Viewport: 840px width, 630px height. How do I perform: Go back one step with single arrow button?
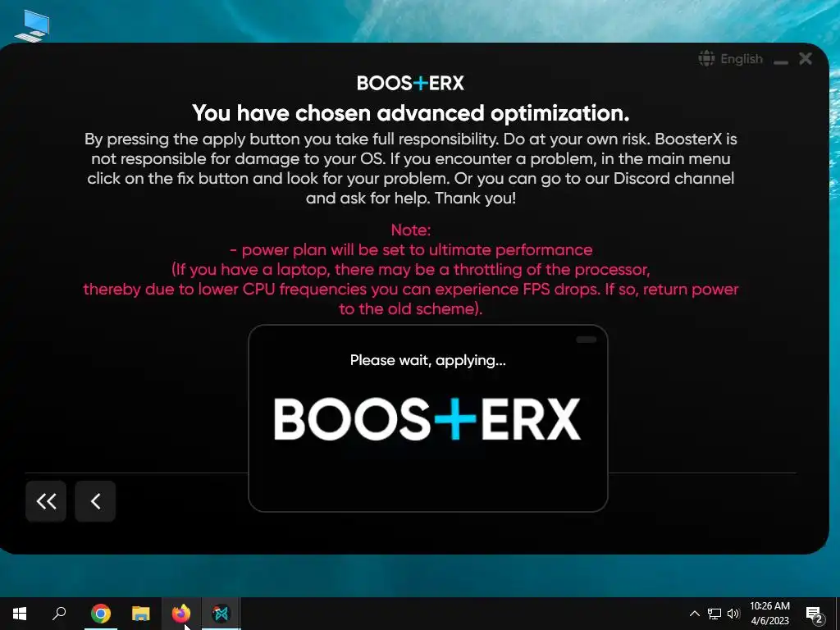point(95,501)
